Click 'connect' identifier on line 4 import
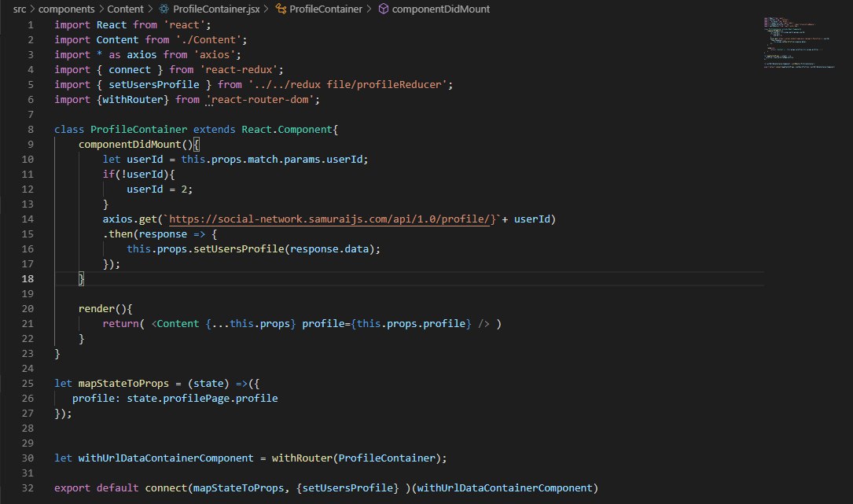This screenshot has height=504, width=853. coord(130,70)
